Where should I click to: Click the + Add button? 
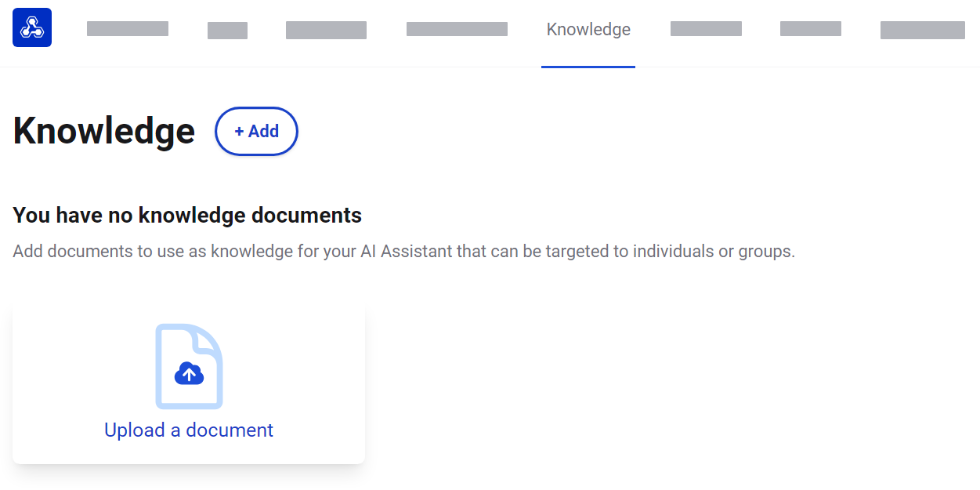pos(256,132)
